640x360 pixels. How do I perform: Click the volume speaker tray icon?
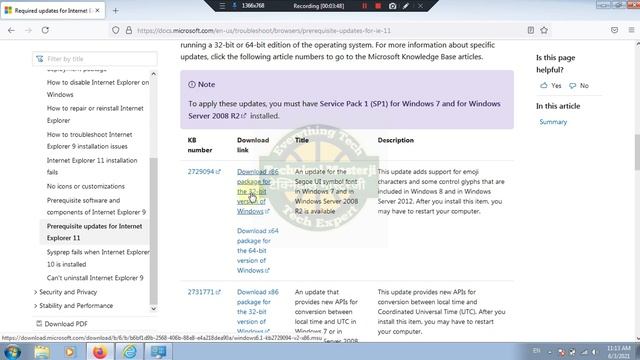tap(595, 352)
